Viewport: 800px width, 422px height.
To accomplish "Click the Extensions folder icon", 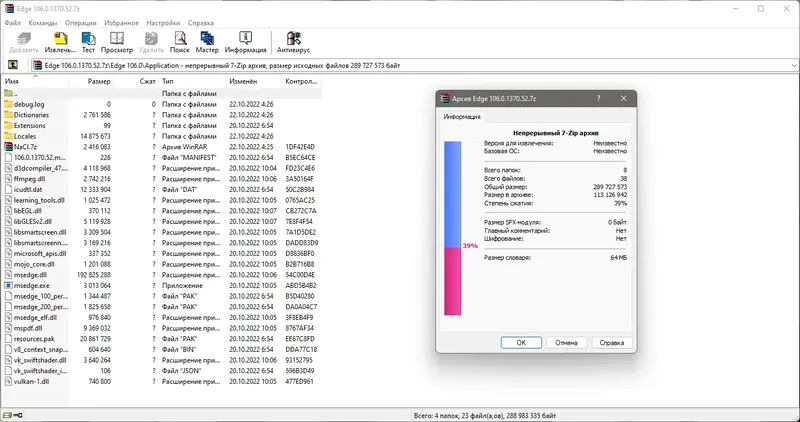I will pos(8,126).
